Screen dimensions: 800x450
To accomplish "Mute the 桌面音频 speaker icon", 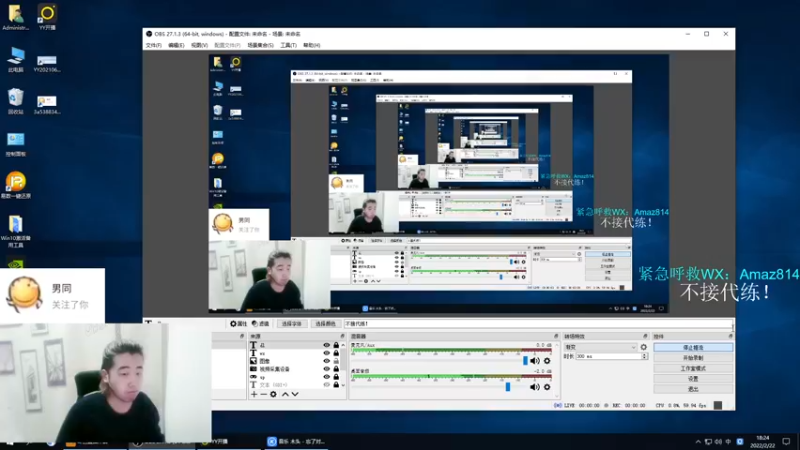I will (x=535, y=387).
